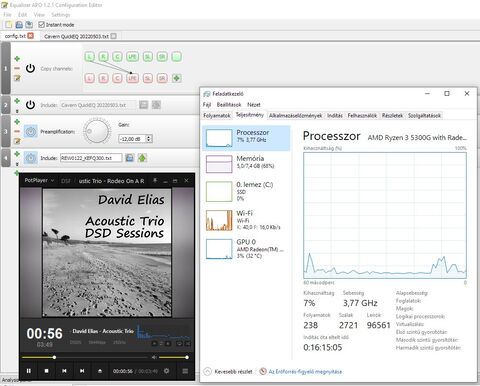Click the David Elias album art thumbnail
Image resolution: width=480 pixels, height=386 pixels.
point(107,253)
